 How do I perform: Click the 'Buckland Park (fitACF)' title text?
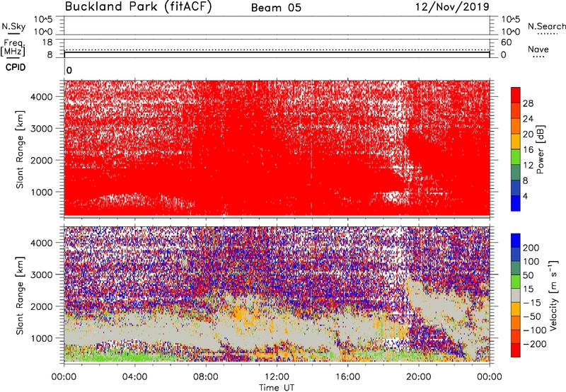coord(138,6)
